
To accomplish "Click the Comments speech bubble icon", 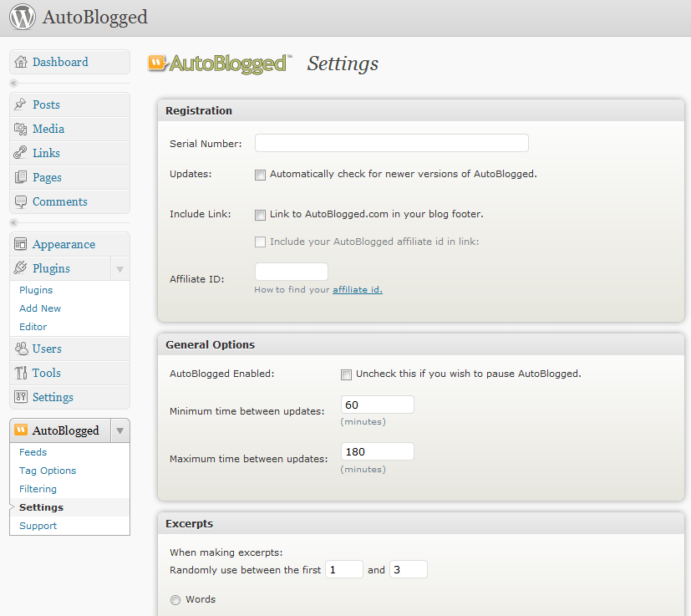I will [20, 202].
